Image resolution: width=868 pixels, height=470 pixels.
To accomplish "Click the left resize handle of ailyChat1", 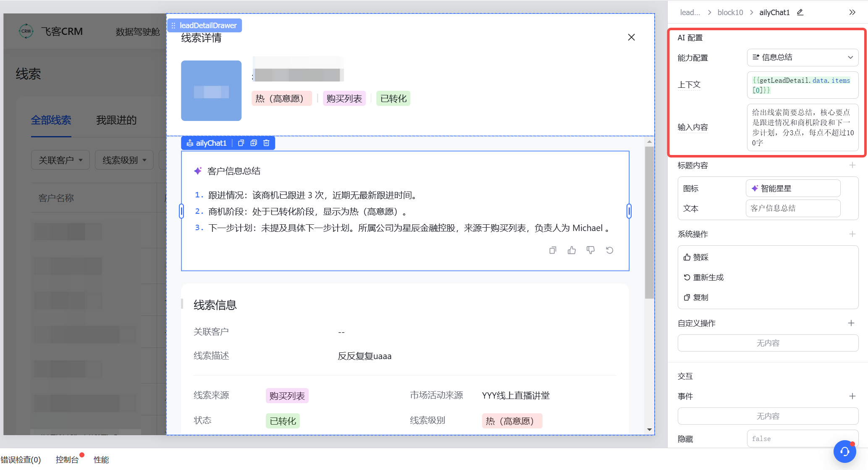I will tap(181, 211).
